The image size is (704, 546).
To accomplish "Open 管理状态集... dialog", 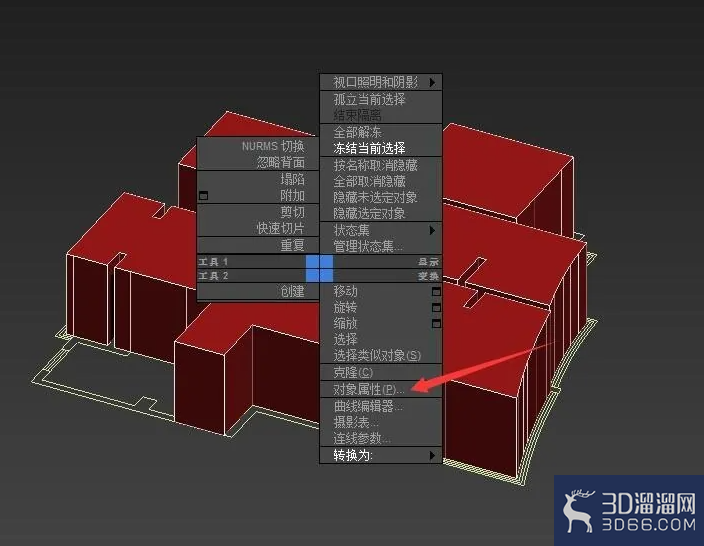I will coord(381,247).
